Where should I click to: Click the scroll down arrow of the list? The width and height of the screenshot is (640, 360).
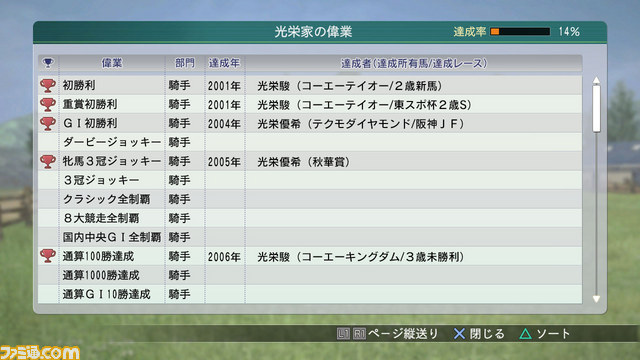[596, 299]
